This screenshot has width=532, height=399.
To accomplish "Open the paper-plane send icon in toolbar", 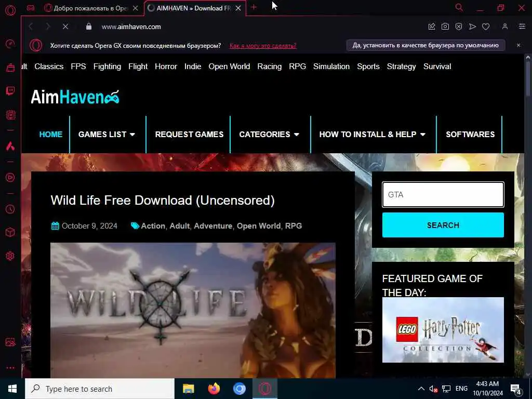I will click(x=472, y=26).
